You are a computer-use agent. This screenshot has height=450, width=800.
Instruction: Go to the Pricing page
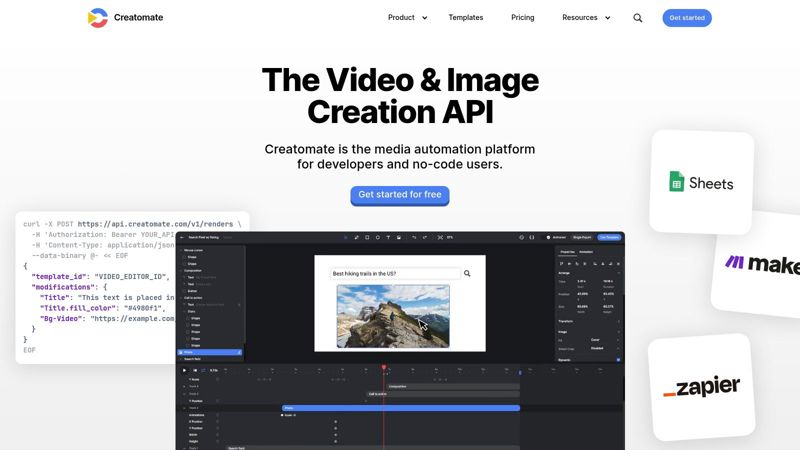[x=523, y=17]
